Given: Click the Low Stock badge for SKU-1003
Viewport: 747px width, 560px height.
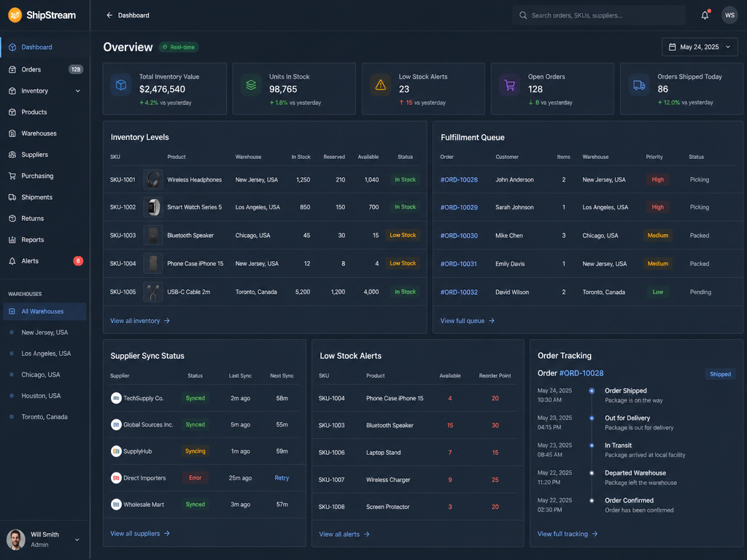Looking at the screenshot, I should [x=403, y=235].
